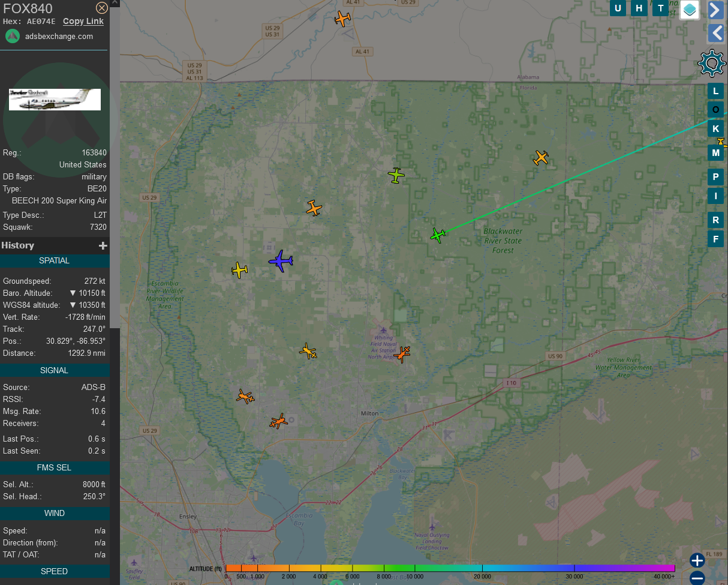Toggle the K map option
The image size is (728, 585).
715,129
